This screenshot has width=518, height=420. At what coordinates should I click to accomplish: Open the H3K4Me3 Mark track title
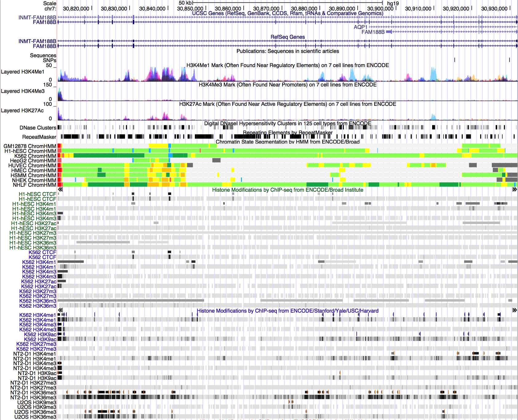(287, 85)
